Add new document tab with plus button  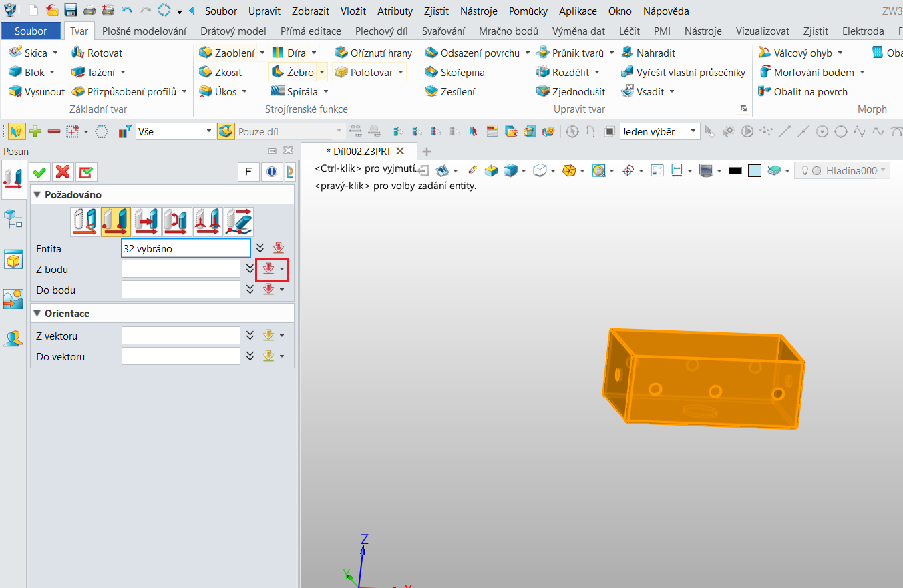pyautogui.click(x=427, y=152)
